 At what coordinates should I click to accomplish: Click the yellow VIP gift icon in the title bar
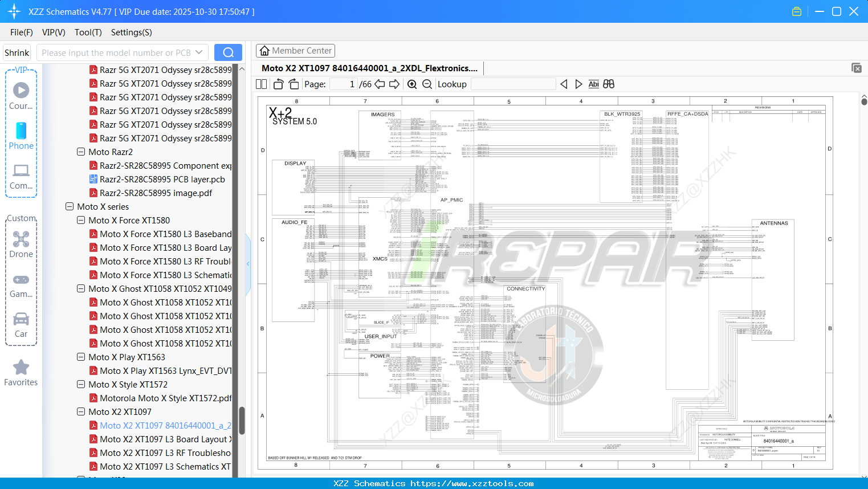point(797,11)
